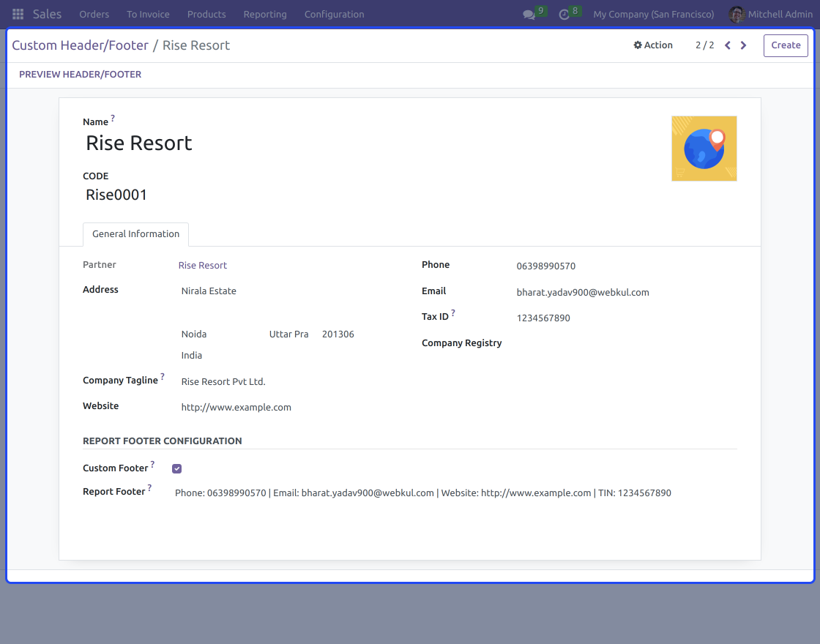Image resolution: width=820 pixels, height=644 pixels.
Task: Click the Rise0001 code field
Action: [116, 195]
